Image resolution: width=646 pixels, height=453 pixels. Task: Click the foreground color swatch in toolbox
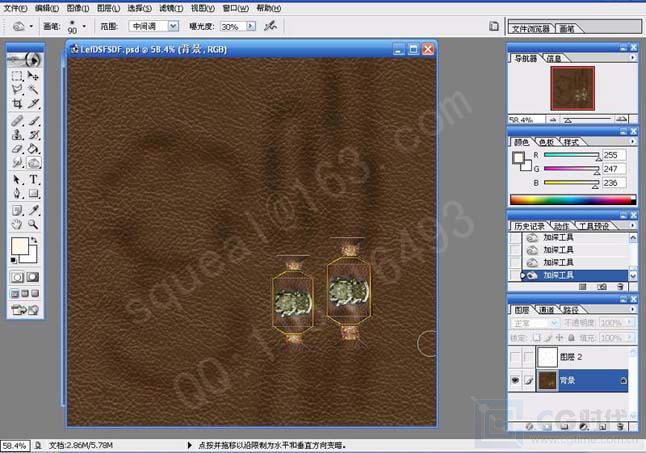pyautogui.click(x=20, y=246)
